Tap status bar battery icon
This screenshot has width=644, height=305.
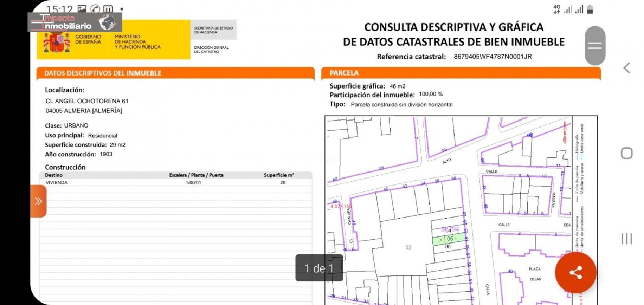click(x=590, y=9)
